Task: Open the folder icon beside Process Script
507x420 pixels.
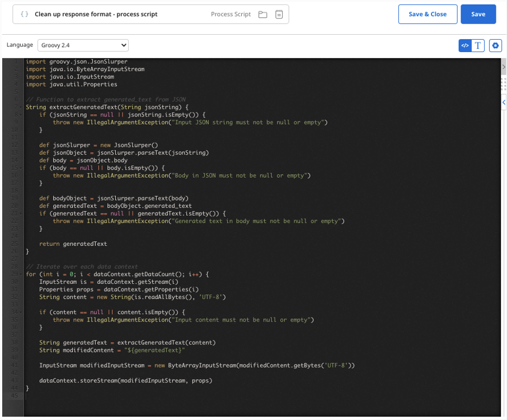Action: (262, 14)
